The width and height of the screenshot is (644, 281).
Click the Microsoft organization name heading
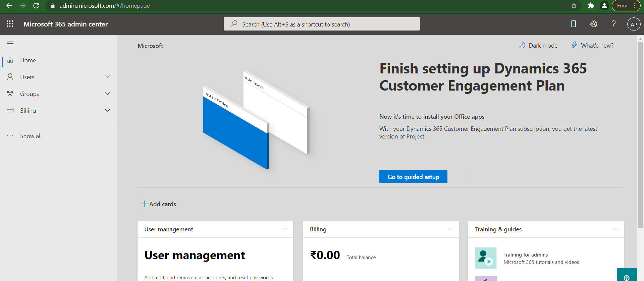pos(150,46)
